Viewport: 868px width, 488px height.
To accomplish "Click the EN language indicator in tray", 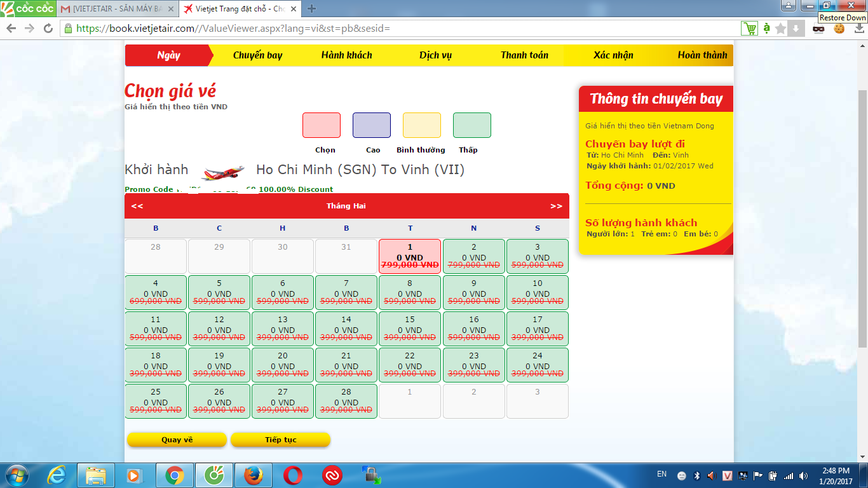I will (661, 475).
